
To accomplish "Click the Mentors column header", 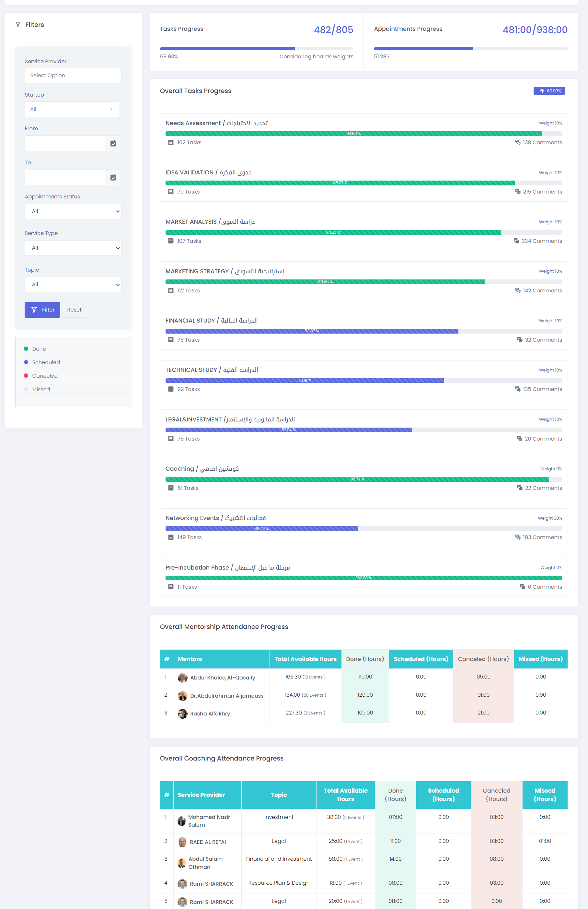I will [222, 659].
